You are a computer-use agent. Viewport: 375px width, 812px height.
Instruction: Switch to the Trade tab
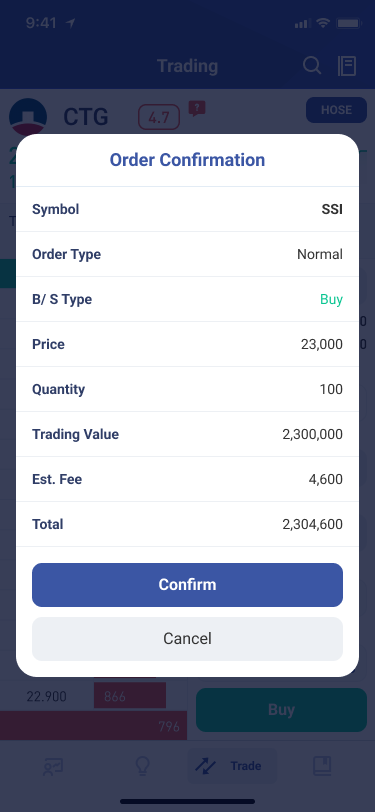(x=232, y=766)
